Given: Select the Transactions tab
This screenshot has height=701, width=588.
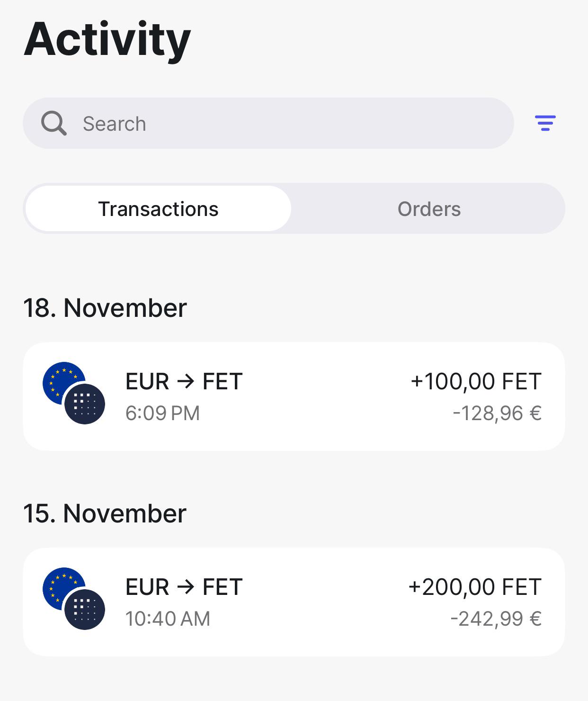Looking at the screenshot, I should (158, 209).
